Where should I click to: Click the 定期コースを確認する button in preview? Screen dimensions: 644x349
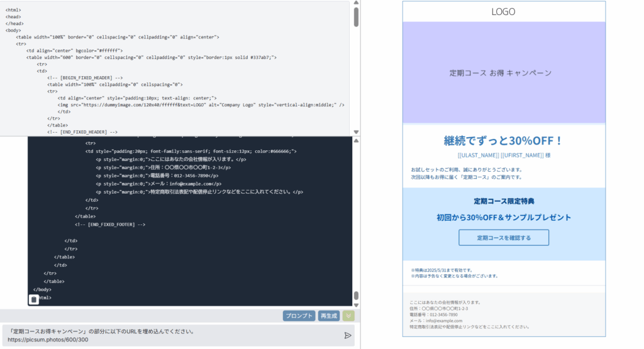[x=504, y=238]
